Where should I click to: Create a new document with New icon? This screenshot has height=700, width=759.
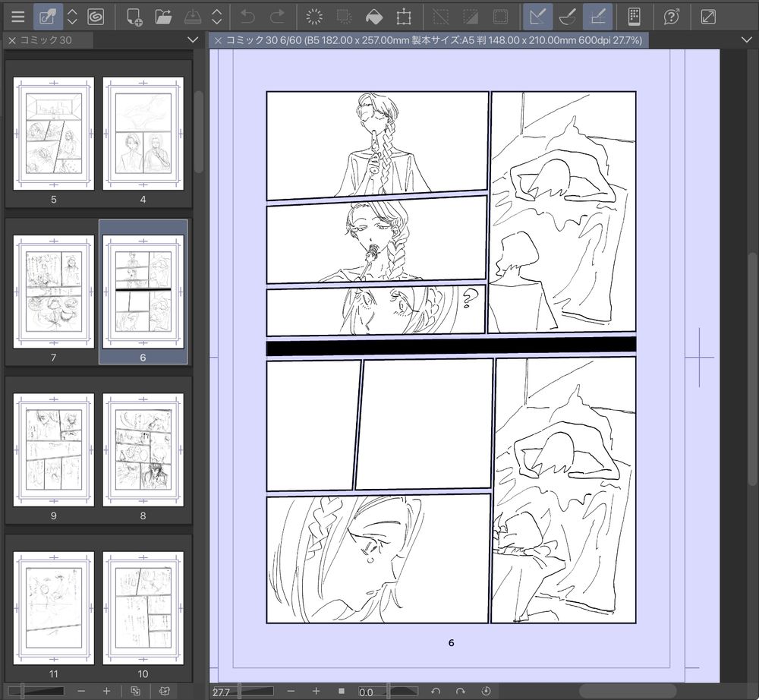coord(134,17)
